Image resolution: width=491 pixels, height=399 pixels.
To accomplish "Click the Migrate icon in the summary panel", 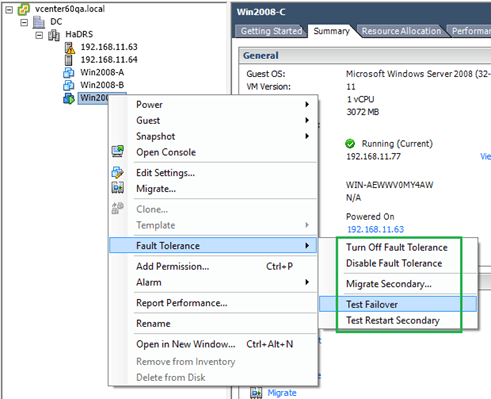I will [256, 392].
